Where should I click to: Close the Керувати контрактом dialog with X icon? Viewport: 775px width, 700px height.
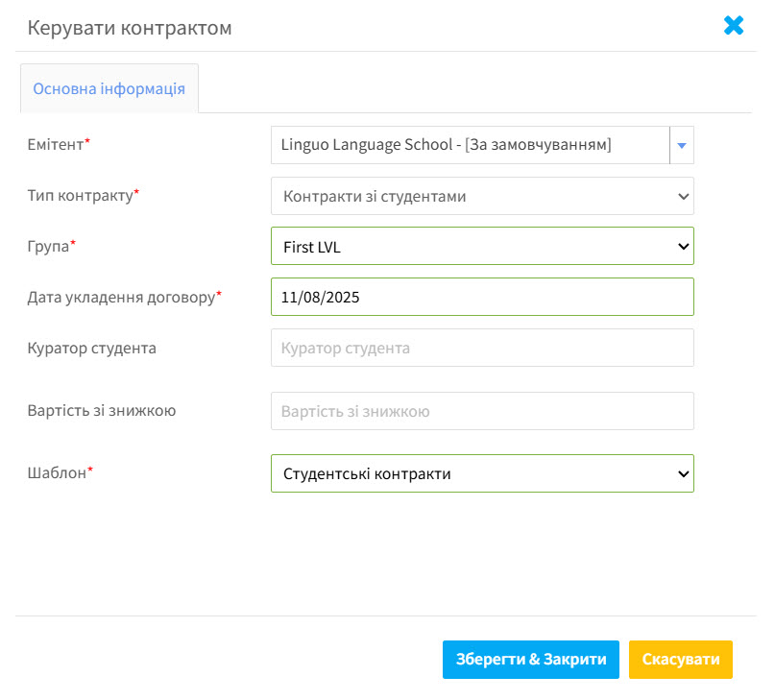pyautogui.click(x=734, y=26)
